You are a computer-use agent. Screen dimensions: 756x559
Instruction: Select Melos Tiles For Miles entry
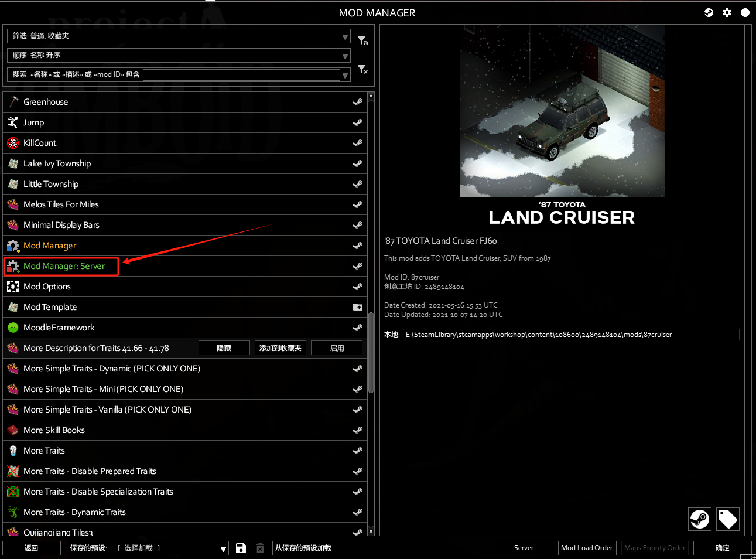pyautogui.click(x=185, y=204)
